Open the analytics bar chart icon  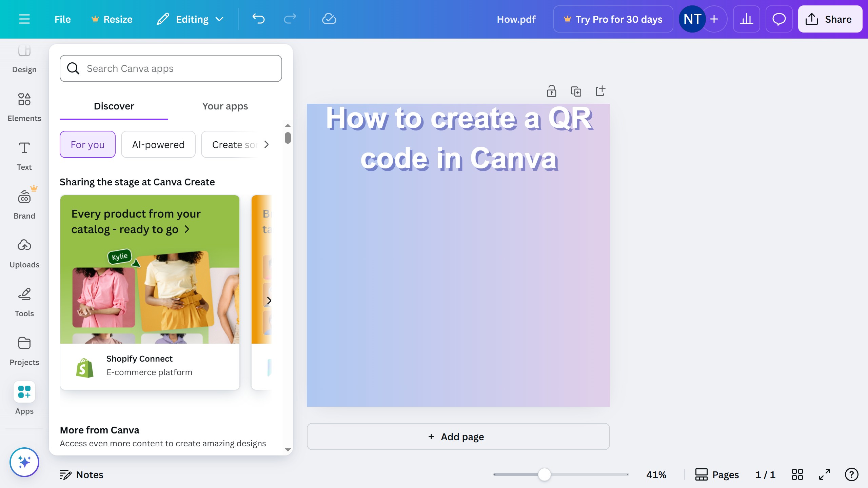point(746,19)
